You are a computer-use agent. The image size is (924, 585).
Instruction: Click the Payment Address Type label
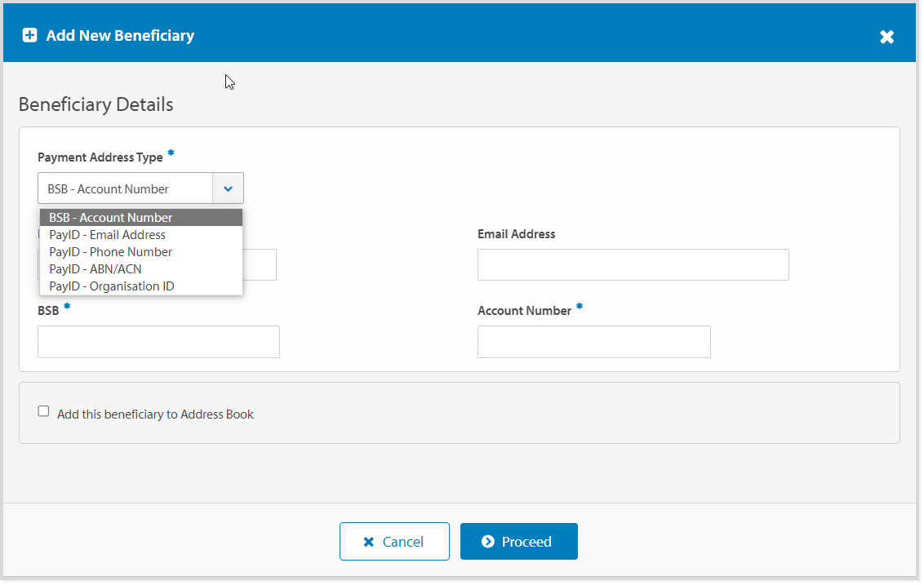(x=100, y=157)
